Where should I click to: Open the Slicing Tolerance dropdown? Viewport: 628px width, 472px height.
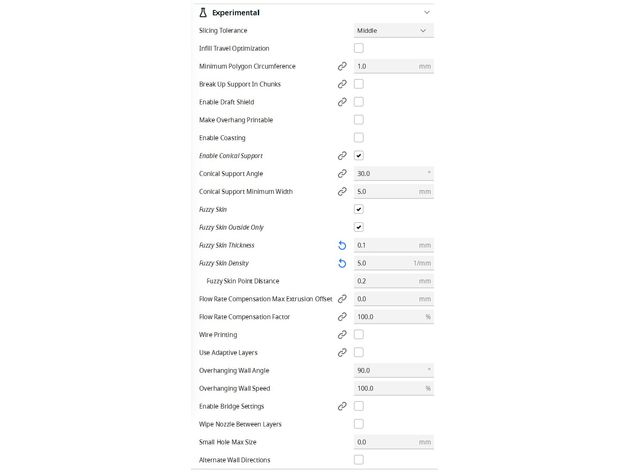click(393, 30)
